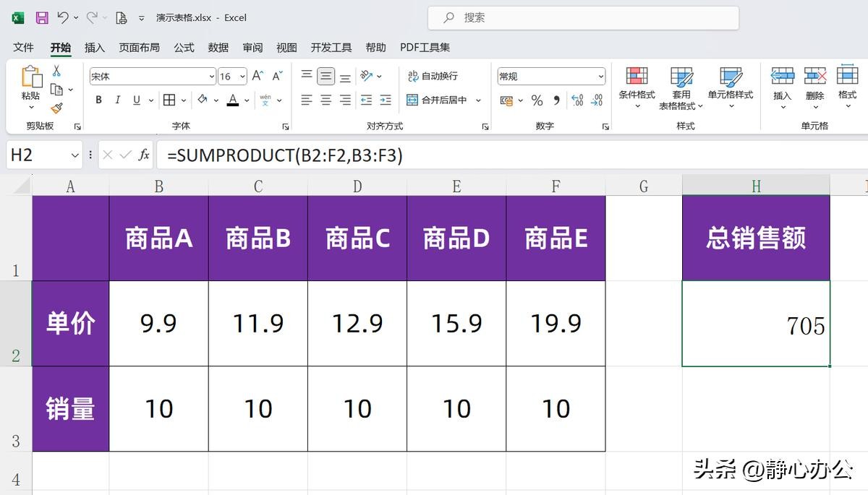Click the Save icon in title bar
This screenshot has width=868, height=495.
click(42, 17)
